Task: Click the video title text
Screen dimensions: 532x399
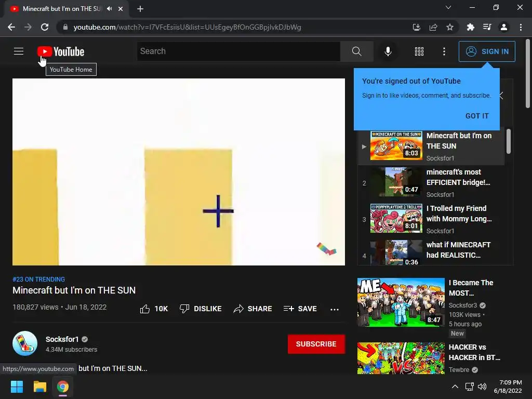Action: click(74, 290)
